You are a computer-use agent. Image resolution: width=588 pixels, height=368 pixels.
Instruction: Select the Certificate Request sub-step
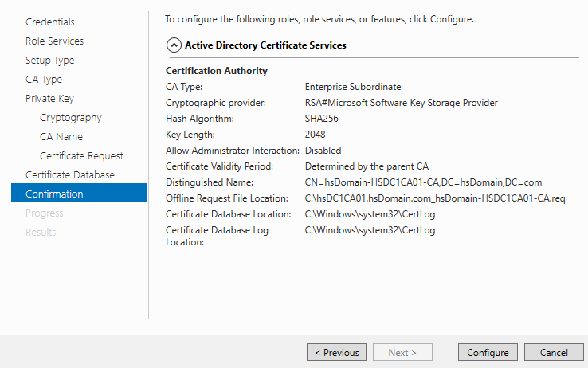pos(81,156)
